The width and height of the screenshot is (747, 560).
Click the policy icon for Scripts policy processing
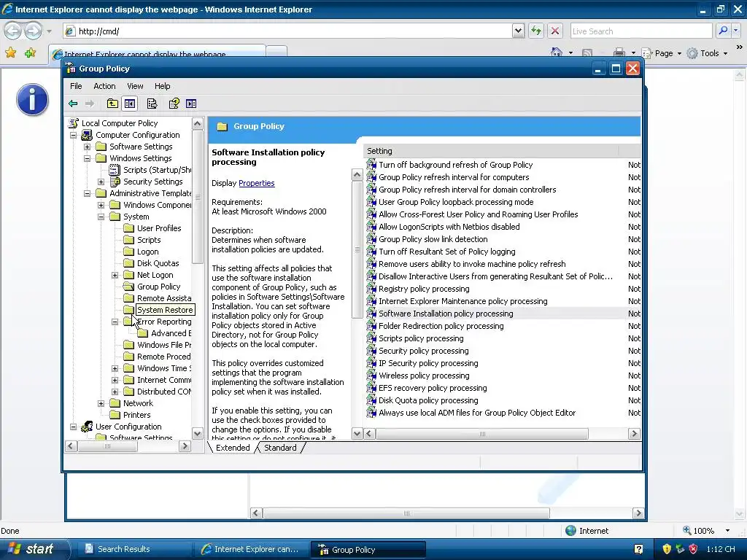[371, 338]
